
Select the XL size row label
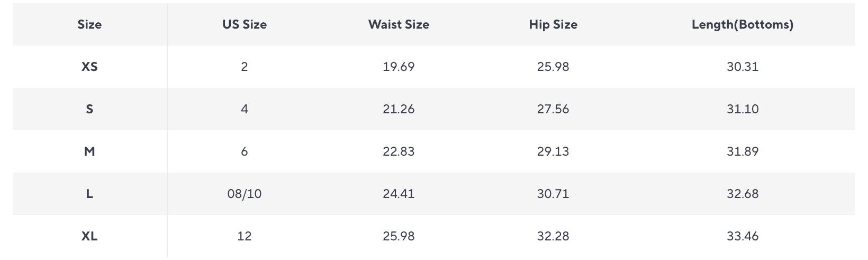pos(89,236)
